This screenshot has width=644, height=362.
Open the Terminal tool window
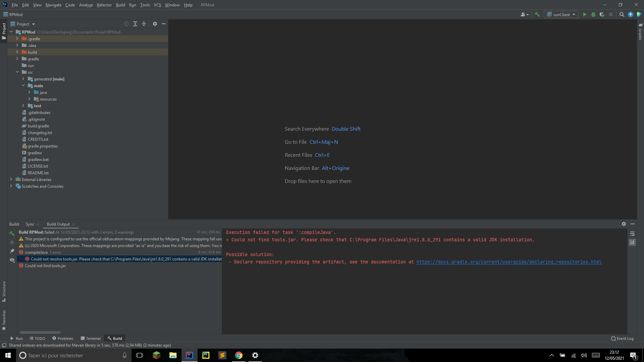(91, 339)
